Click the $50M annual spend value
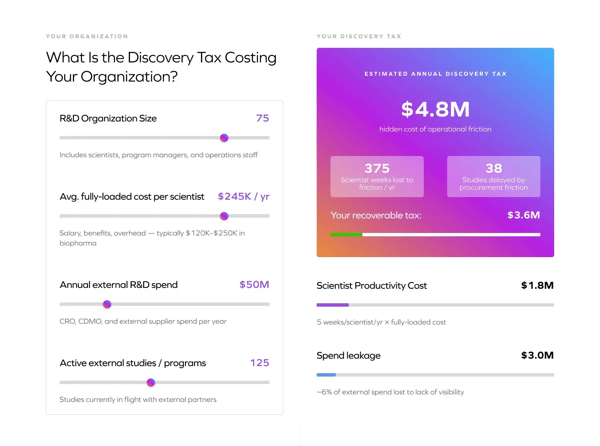This screenshot has height=446, width=600. click(x=254, y=284)
